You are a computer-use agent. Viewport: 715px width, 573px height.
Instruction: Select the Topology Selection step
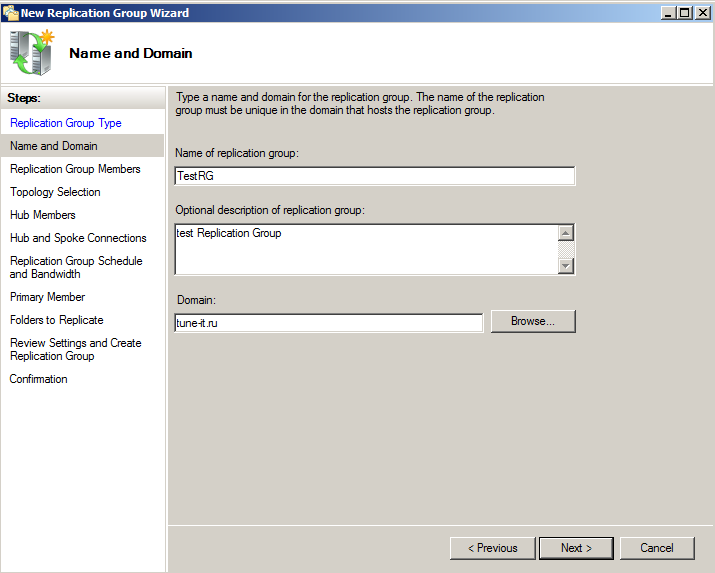coord(55,192)
